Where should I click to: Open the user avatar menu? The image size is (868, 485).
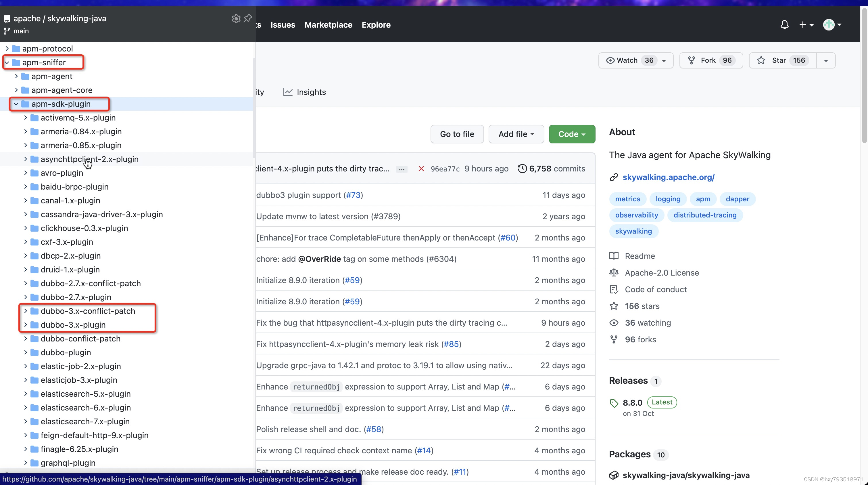tap(832, 25)
